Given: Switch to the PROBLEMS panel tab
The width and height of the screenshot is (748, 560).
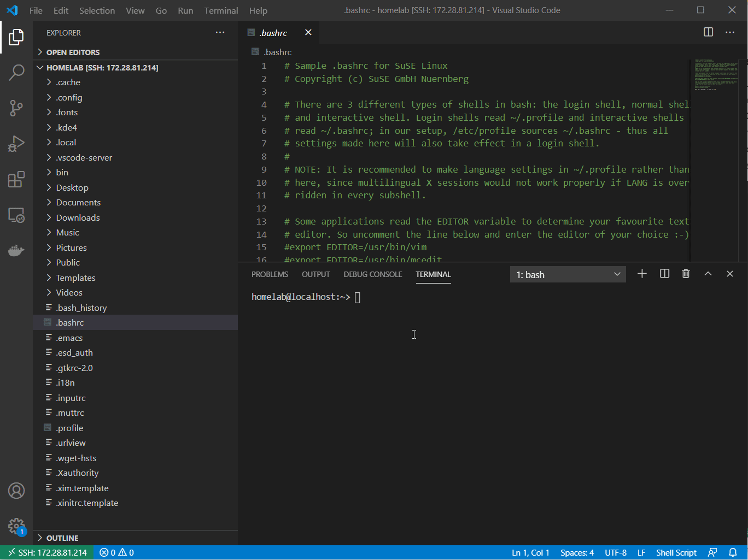Looking at the screenshot, I should coord(270,274).
